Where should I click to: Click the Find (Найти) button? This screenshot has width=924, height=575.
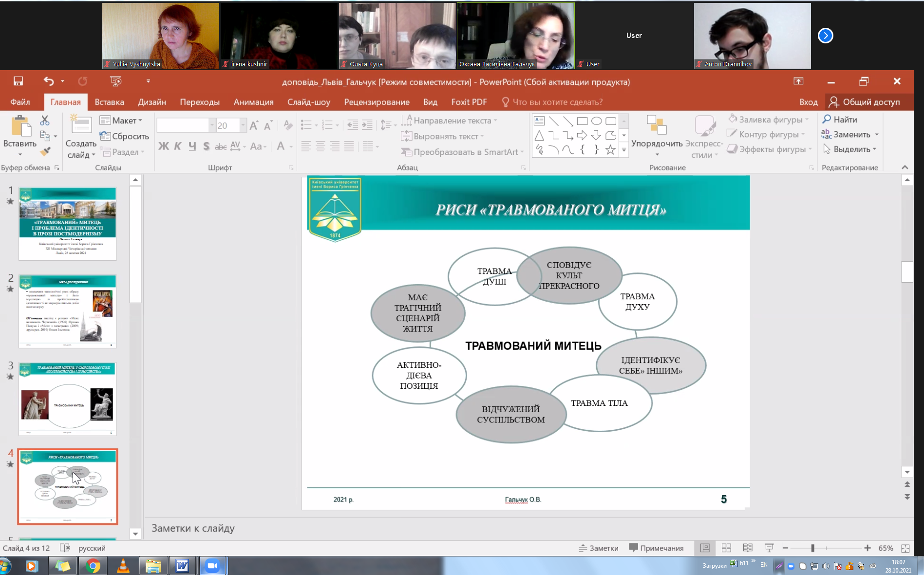pyautogui.click(x=840, y=119)
